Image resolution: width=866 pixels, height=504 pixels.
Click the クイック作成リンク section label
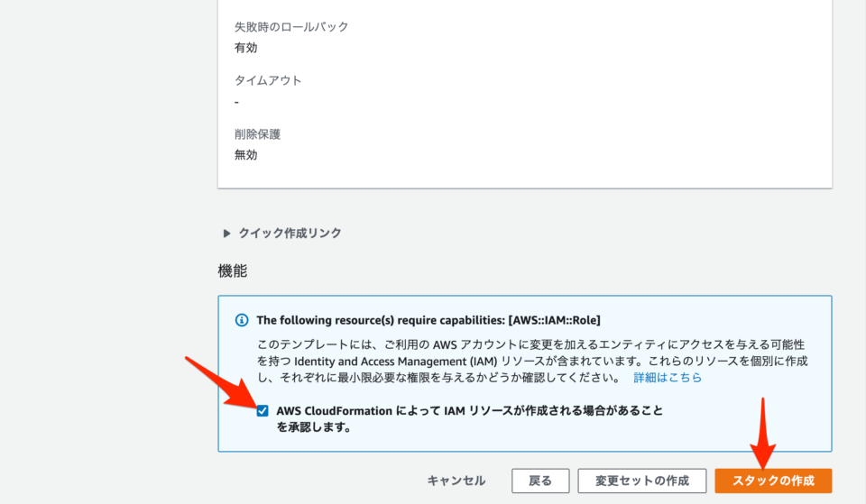(x=290, y=233)
